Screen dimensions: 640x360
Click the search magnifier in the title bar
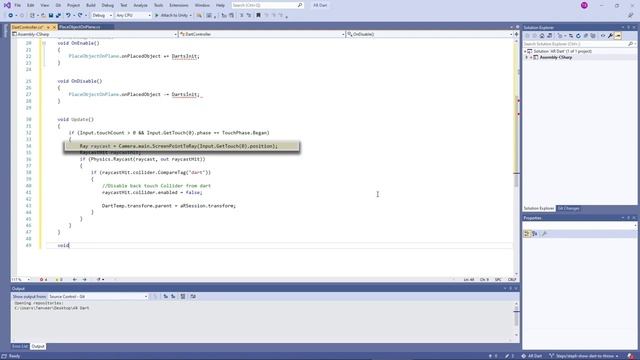pyautogui.click(x=300, y=5)
